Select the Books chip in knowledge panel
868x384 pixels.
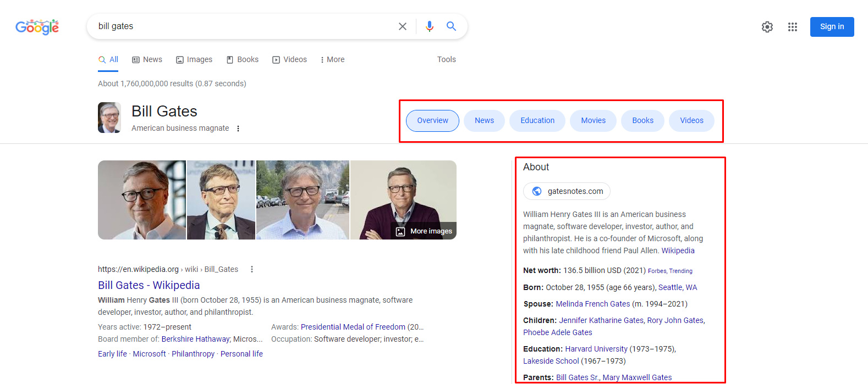(x=643, y=121)
